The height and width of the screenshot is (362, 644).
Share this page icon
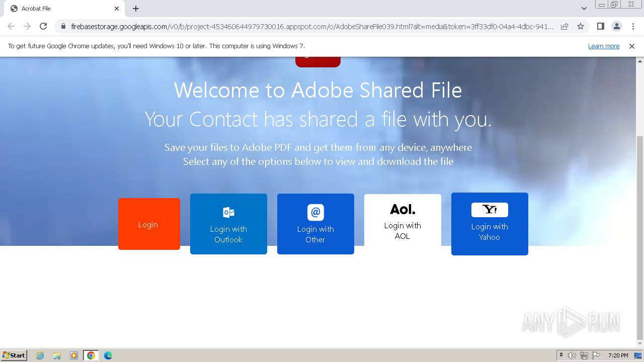(565, 26)
